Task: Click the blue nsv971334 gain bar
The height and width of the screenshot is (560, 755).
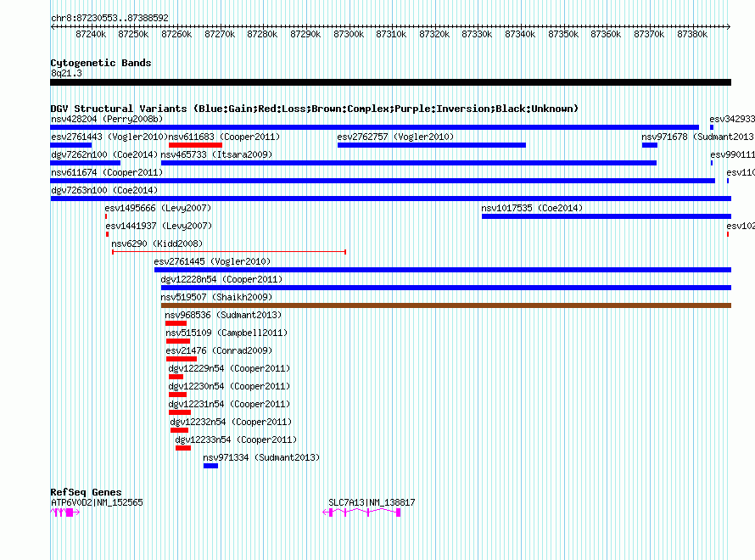Action: pyautogui.click(x=211, y=466)
